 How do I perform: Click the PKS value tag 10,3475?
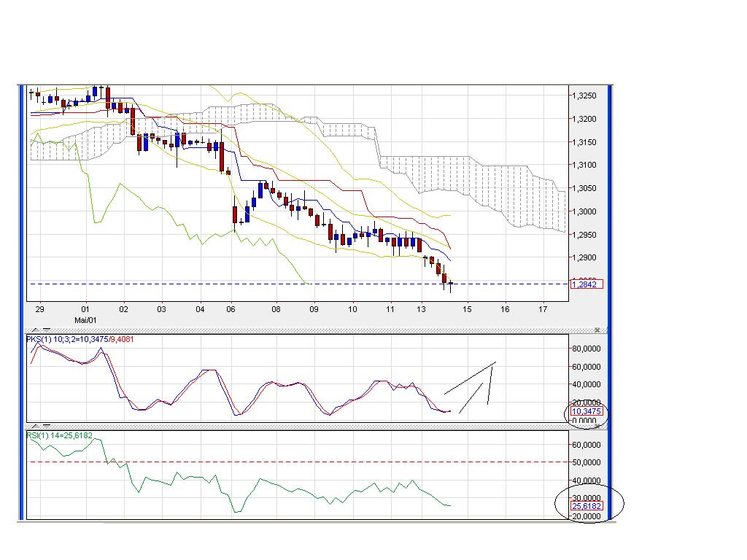(x=587, y=411)
